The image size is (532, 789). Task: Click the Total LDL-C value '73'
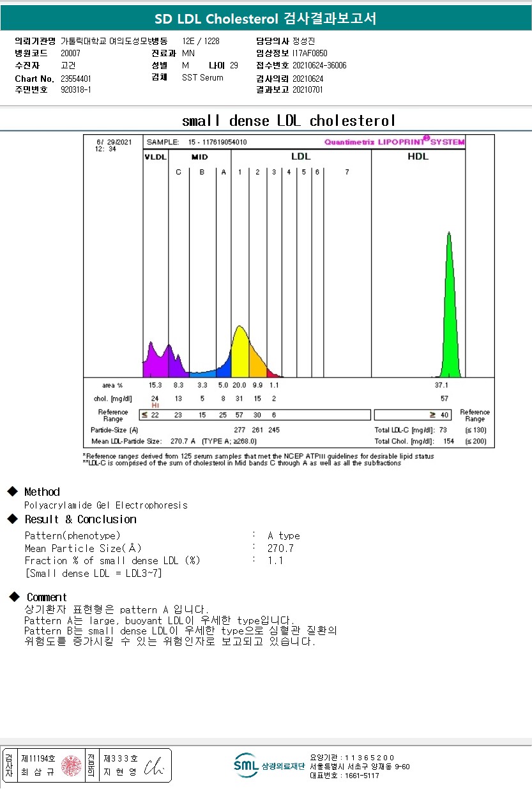pos(443,430)
